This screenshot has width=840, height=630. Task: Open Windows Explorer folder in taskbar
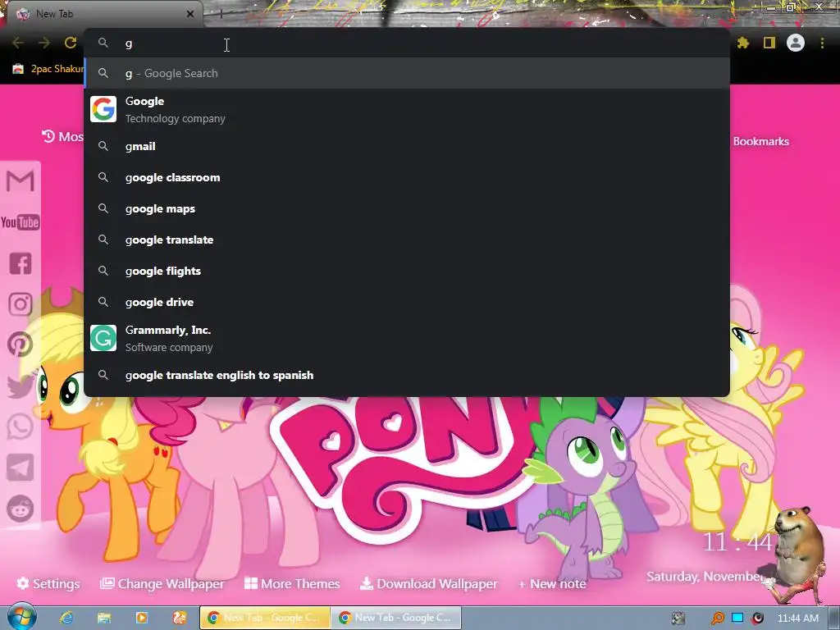tap(104, 618)
